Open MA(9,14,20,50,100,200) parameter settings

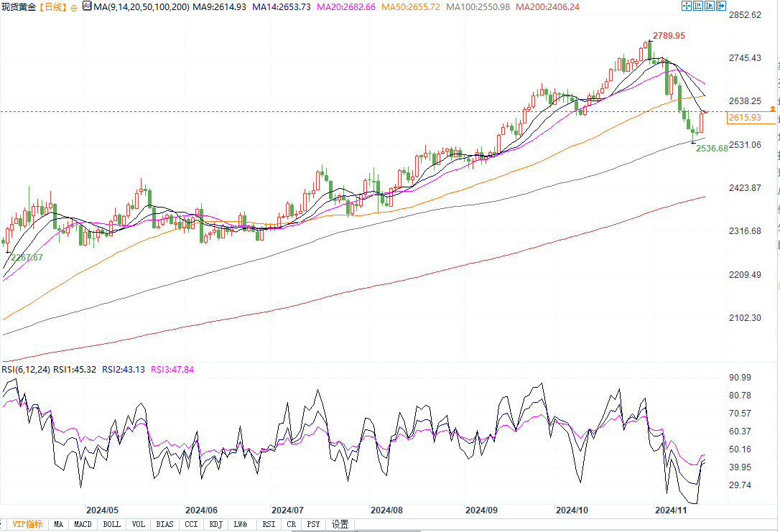[x=136, y=6]
